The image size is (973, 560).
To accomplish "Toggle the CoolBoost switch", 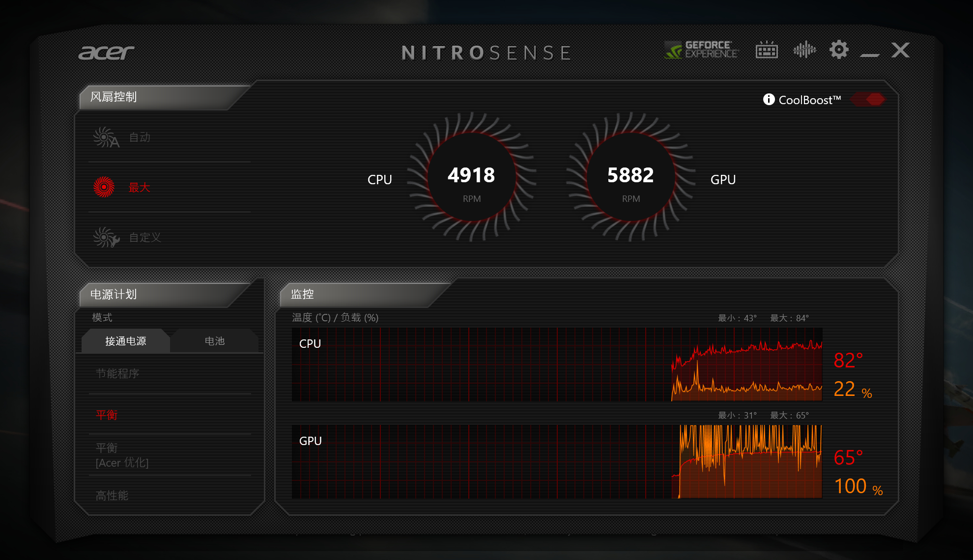I will click(868, 100).
